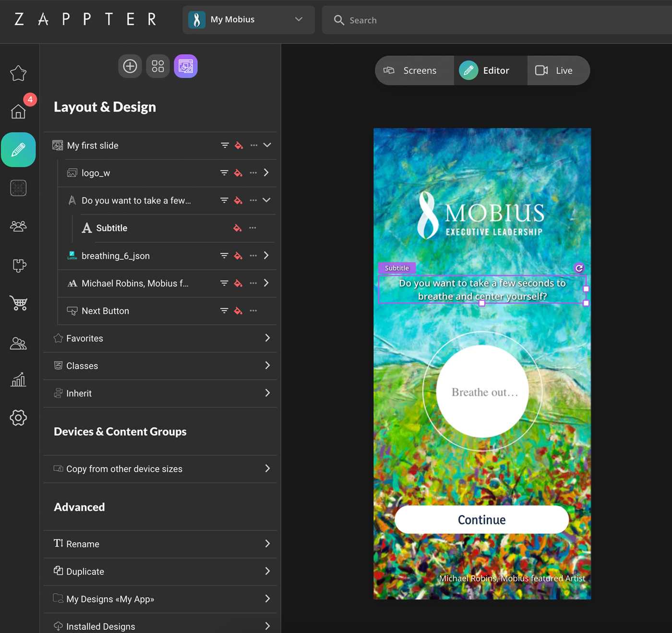Open the Duplicate option

[160, 572]
